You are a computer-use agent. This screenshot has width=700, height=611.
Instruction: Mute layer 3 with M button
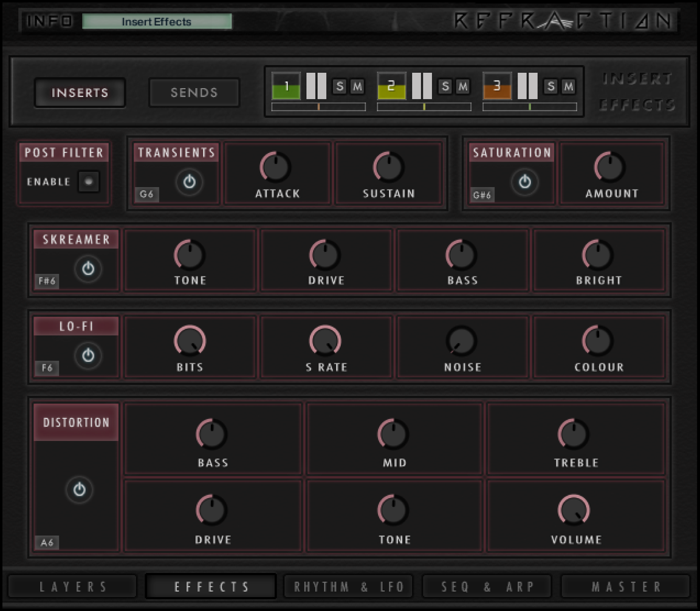tap(568, 86)
